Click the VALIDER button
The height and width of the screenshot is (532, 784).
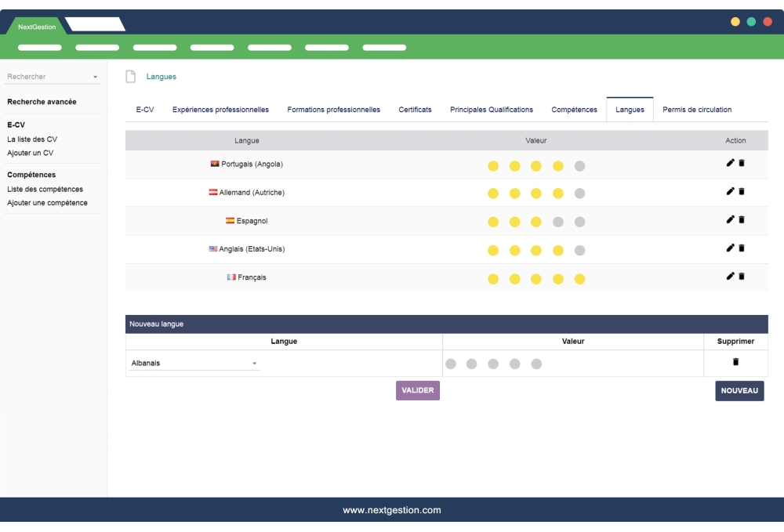click(418, 389)
